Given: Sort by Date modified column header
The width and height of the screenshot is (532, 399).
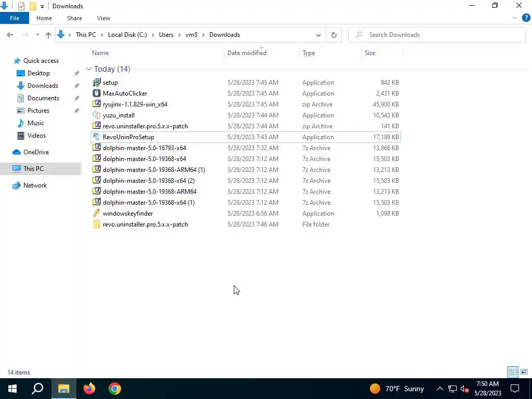Looking at the screenshot, I should (247, 53).
